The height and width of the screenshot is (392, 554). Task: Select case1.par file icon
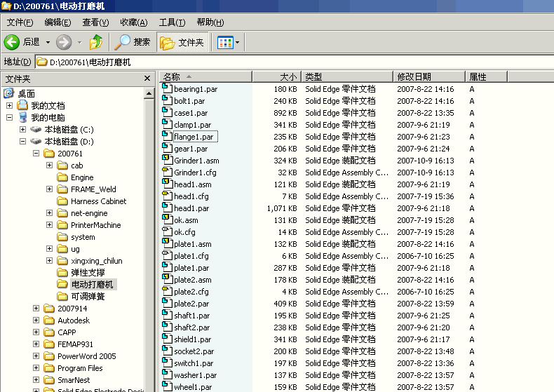click(167, 112)
